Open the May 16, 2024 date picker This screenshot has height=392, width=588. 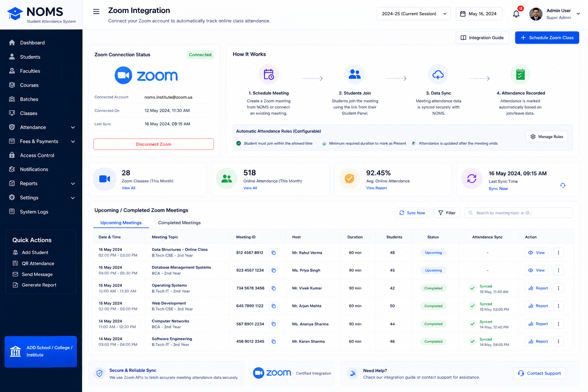point(478,14)
